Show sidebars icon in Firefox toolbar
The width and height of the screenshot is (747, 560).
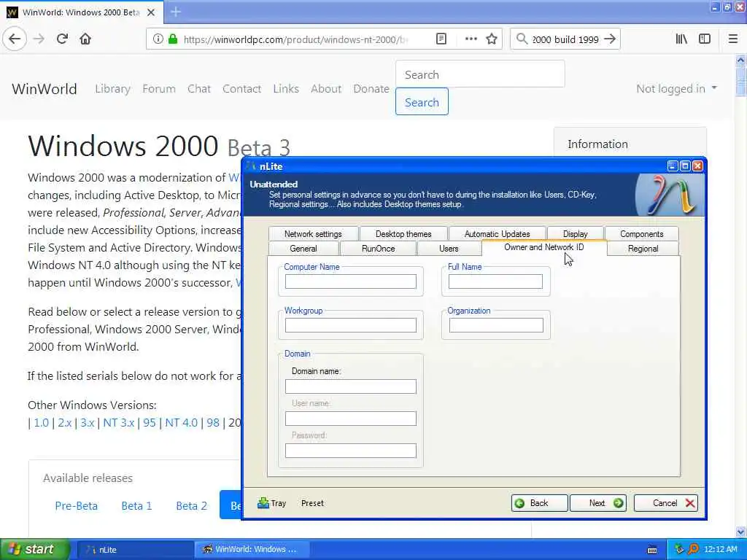705,39
